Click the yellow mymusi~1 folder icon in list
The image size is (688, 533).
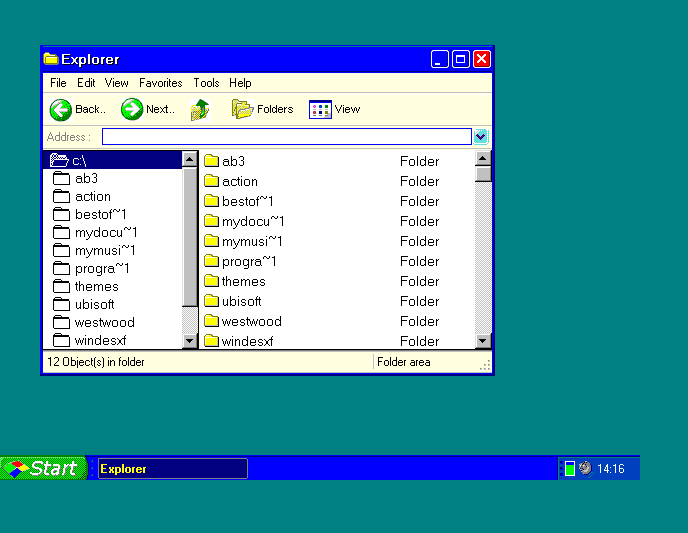click(211, 241)
